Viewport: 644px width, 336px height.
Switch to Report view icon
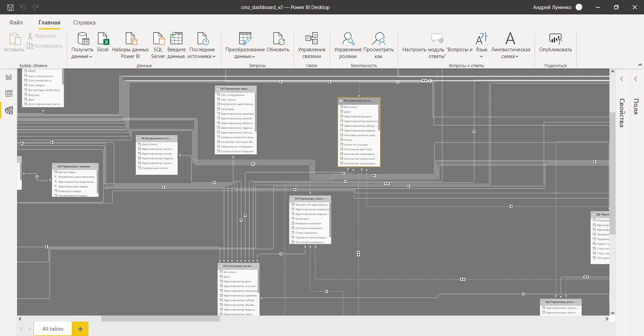point(9,77)
